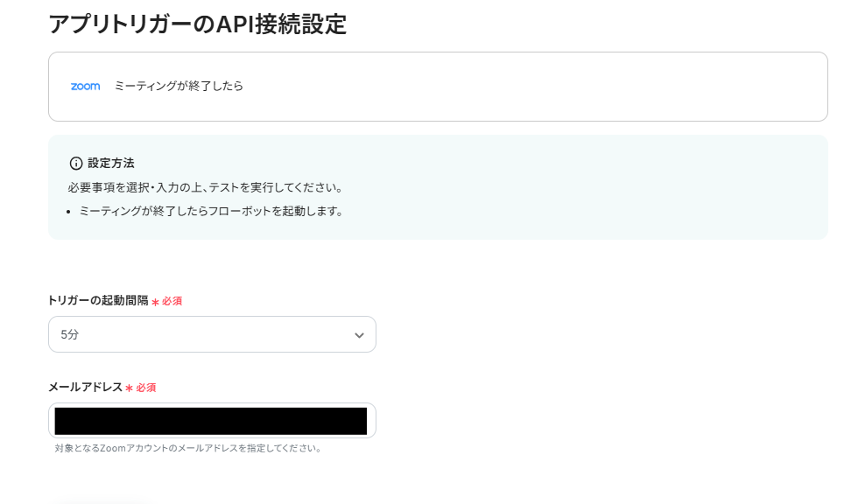Screen dimensions: 844x504
Task: Click red asterisk next to メールアドレス
Action: tap(129, 388)
